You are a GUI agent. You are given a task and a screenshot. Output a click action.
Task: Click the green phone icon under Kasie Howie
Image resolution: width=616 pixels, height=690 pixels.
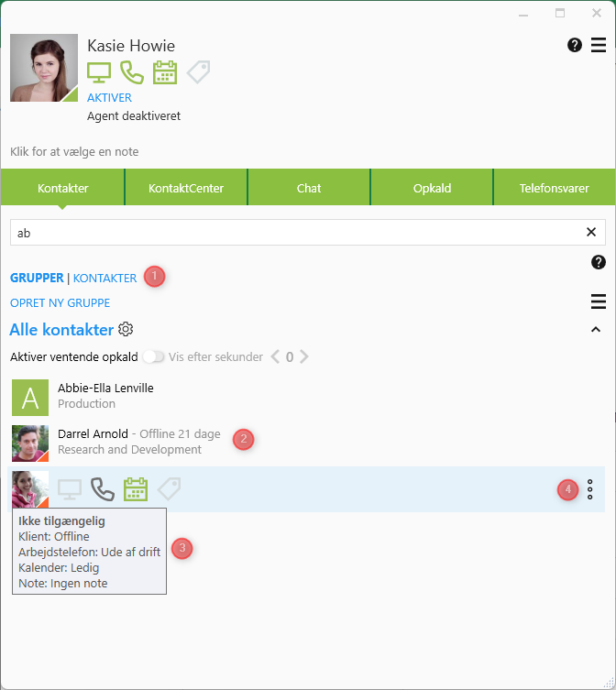pyautogui.click(x=132, y=72)
